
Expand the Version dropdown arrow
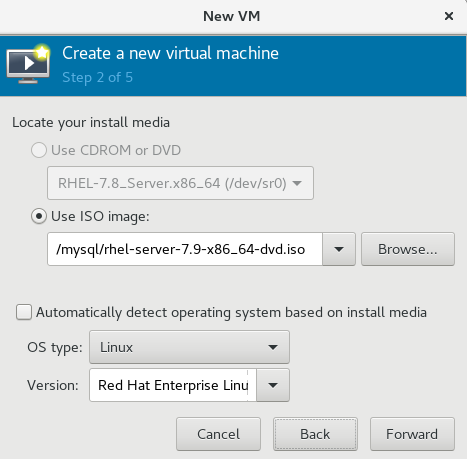tap(273, 385)
